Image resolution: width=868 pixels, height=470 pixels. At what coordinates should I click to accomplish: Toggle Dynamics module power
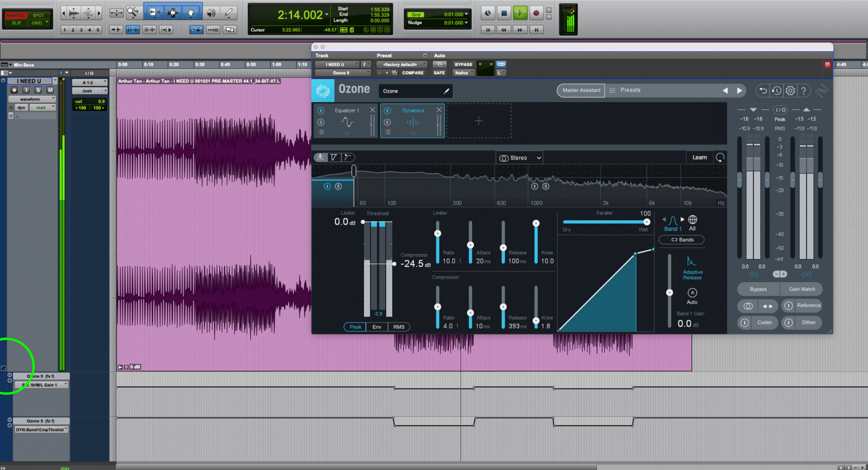pos(387,111)
